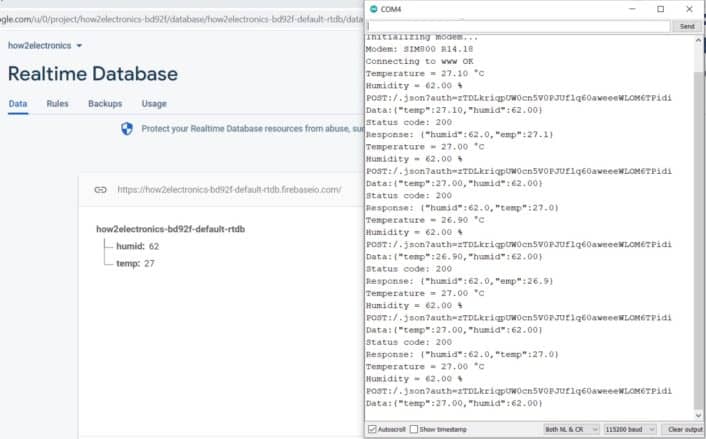Open the Both NL & CR line ending dropdown
Screen dimensions: 706x439
(571, 430)
